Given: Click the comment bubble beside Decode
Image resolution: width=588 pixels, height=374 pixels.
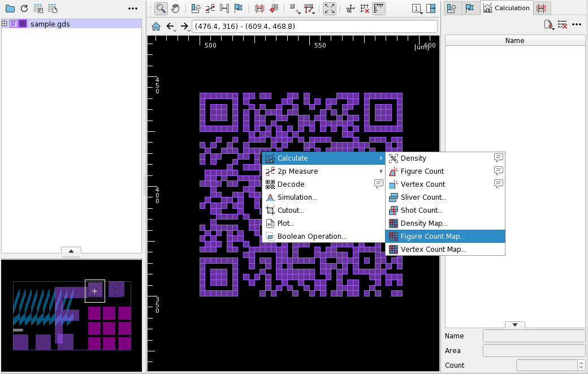Looking at the screenshot, I should [379, 184].
